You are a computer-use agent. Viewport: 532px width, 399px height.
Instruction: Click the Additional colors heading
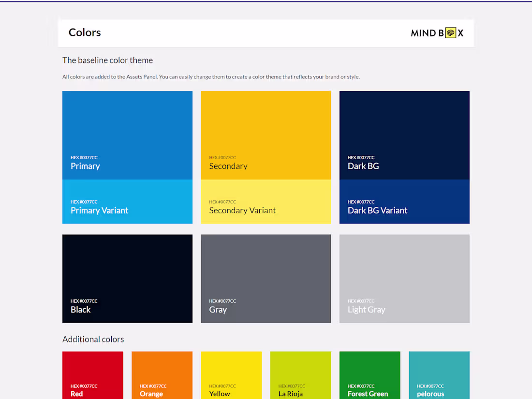[93, 339]
